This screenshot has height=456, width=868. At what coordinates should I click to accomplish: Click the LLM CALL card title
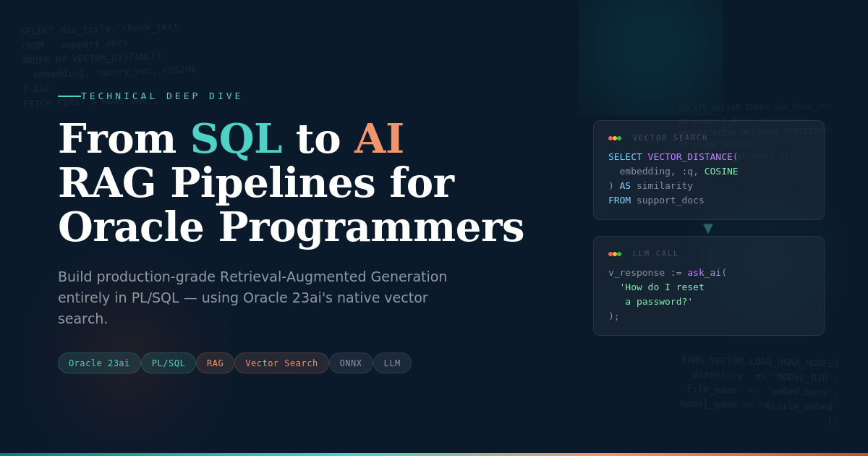[655, 254]
